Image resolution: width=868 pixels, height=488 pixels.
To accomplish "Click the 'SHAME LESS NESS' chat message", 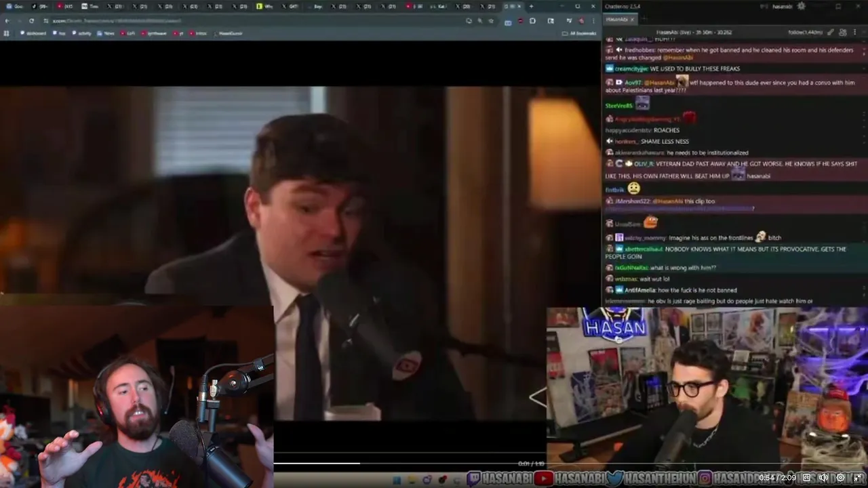I will pos(665,142).
